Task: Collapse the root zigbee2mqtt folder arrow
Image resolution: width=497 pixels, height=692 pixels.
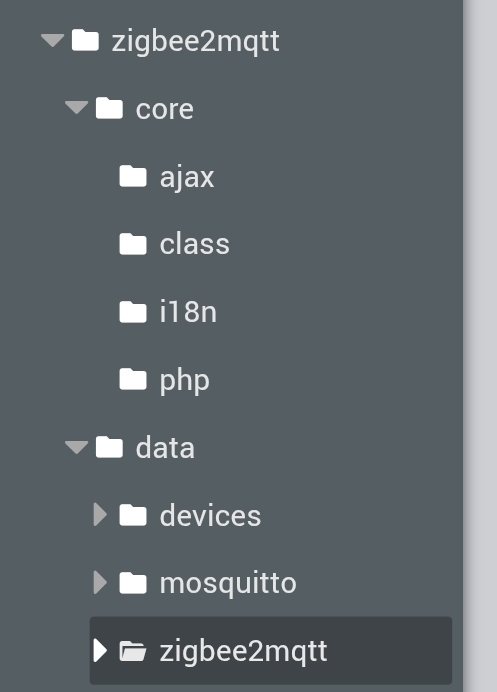Action: point(53,41)
